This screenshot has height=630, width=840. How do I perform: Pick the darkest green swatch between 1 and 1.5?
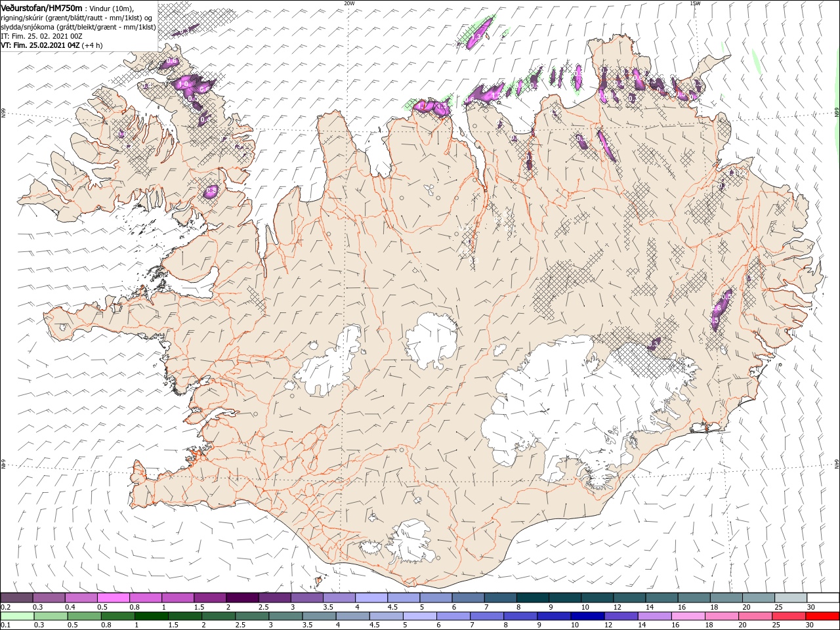[151, 616]
